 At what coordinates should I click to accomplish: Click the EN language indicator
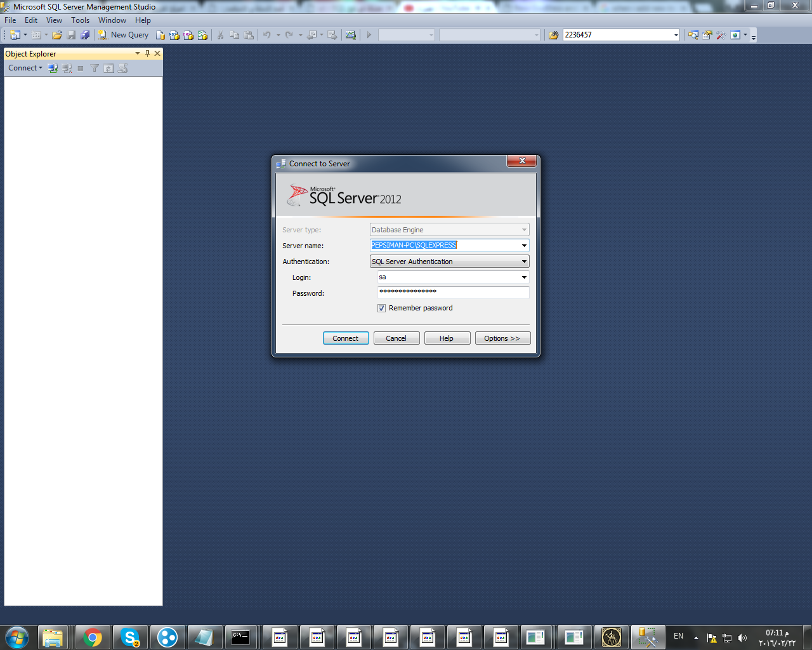[x=678, y=636]
